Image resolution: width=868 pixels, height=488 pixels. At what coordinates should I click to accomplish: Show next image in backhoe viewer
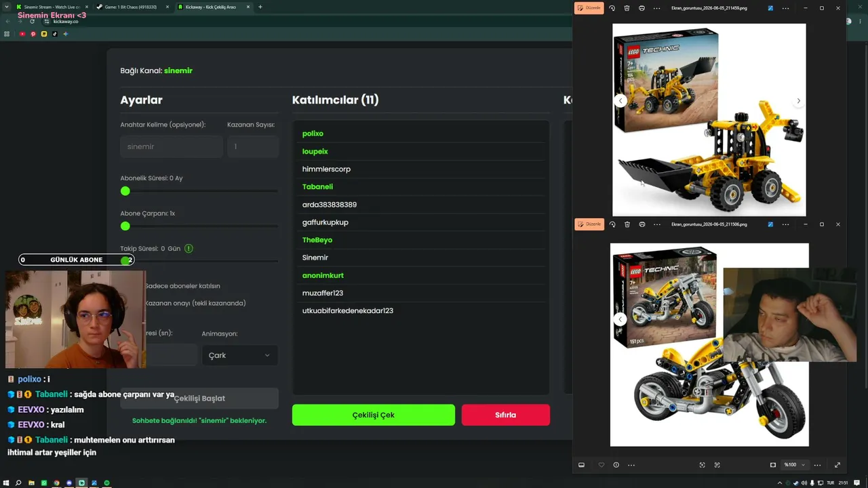tap(798, 101)
